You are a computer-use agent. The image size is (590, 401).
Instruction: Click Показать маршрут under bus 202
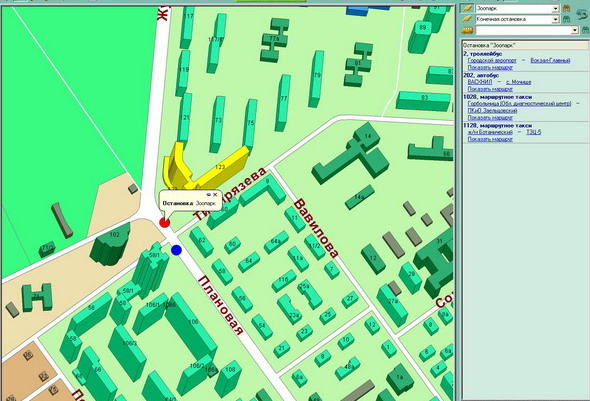tap(490, 89)
